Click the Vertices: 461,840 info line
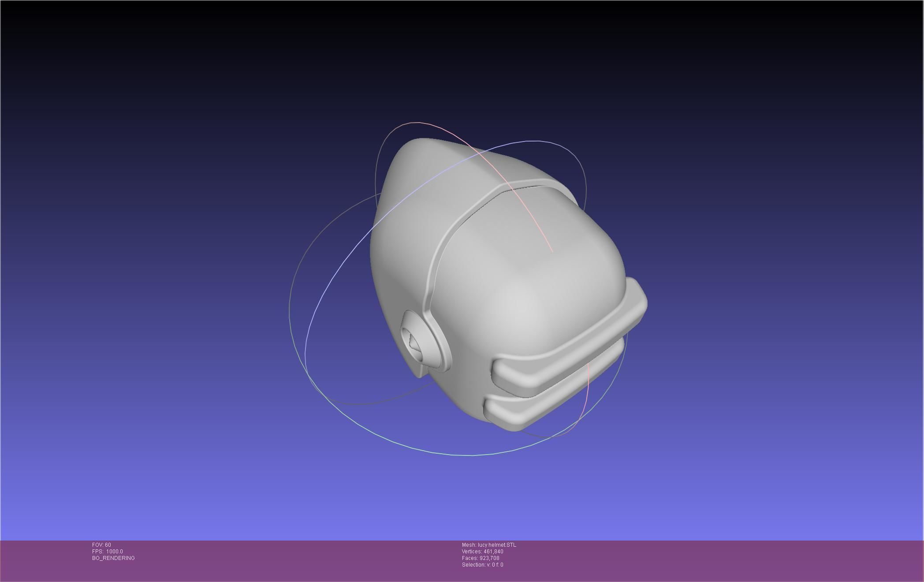Image resolution: width=924 pixels, height=582 pixels. tap(482, 552)
